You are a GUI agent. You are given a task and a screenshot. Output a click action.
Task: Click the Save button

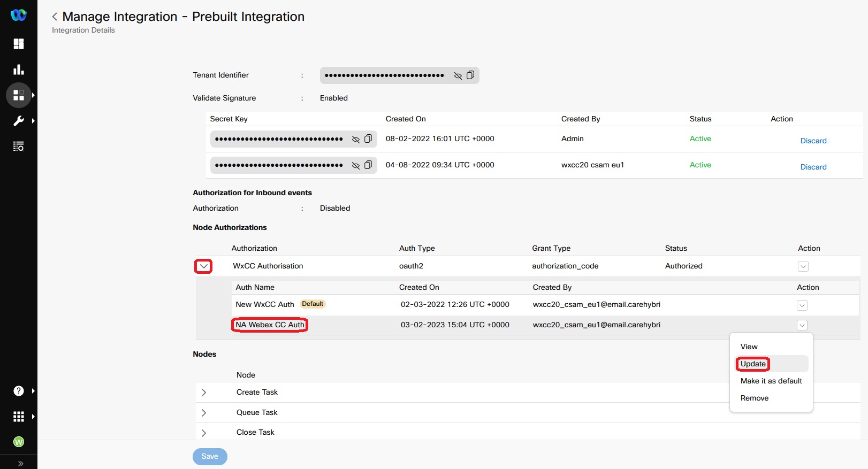[x=210, y=457]
